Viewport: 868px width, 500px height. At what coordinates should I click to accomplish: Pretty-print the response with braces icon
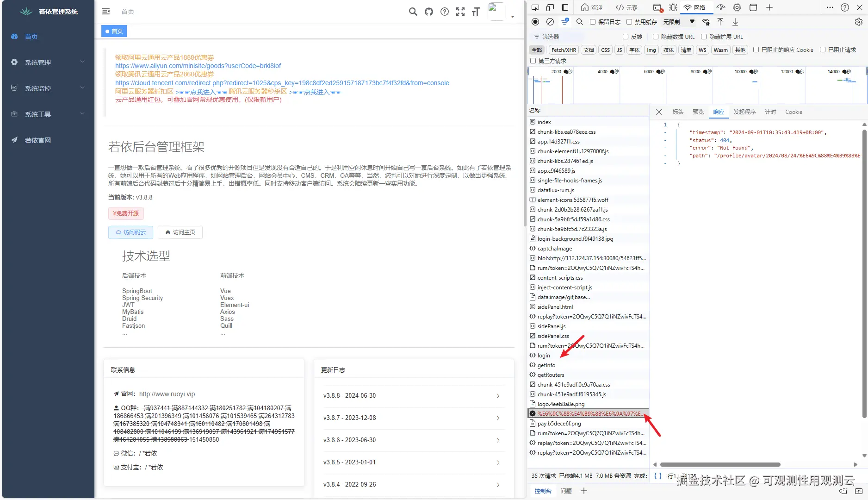(x=658, y=476)
